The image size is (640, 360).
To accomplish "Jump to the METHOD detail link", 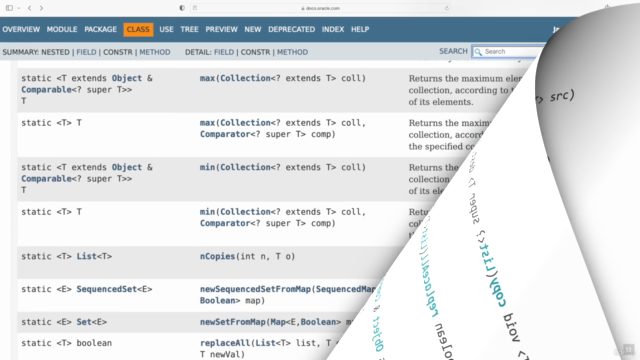I will [x=292, y=52].
